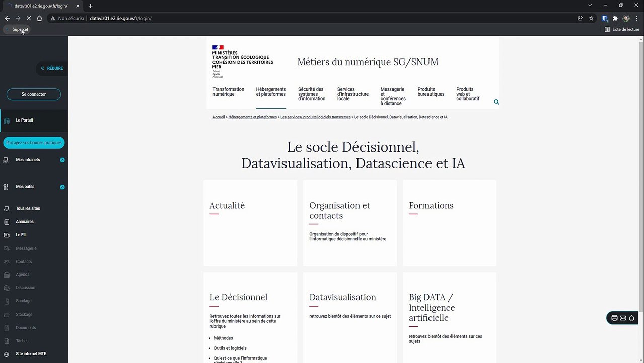
Task: Stop page loading with X button
Action: pos(28,18)
